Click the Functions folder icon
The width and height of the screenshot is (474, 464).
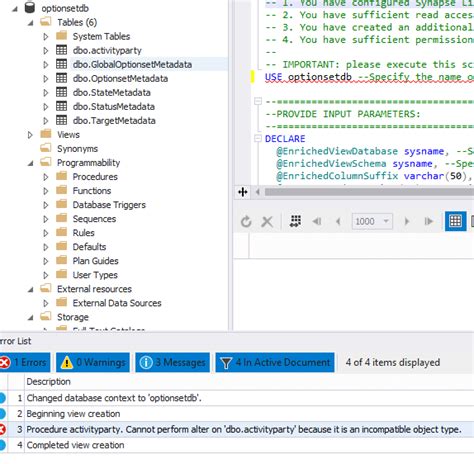(61, 190)
